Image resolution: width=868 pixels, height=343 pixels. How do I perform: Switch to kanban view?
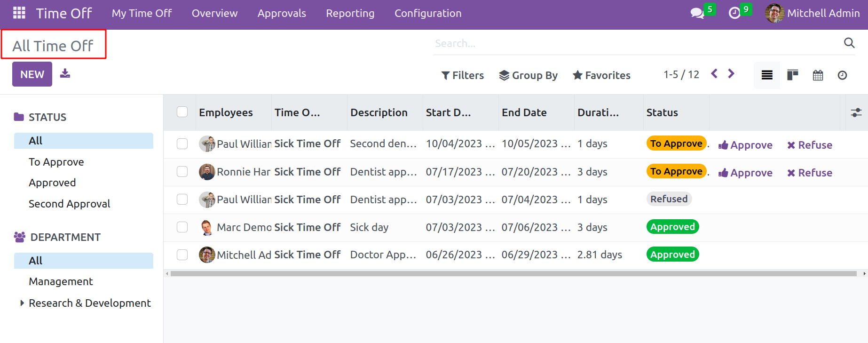point(792,75)
